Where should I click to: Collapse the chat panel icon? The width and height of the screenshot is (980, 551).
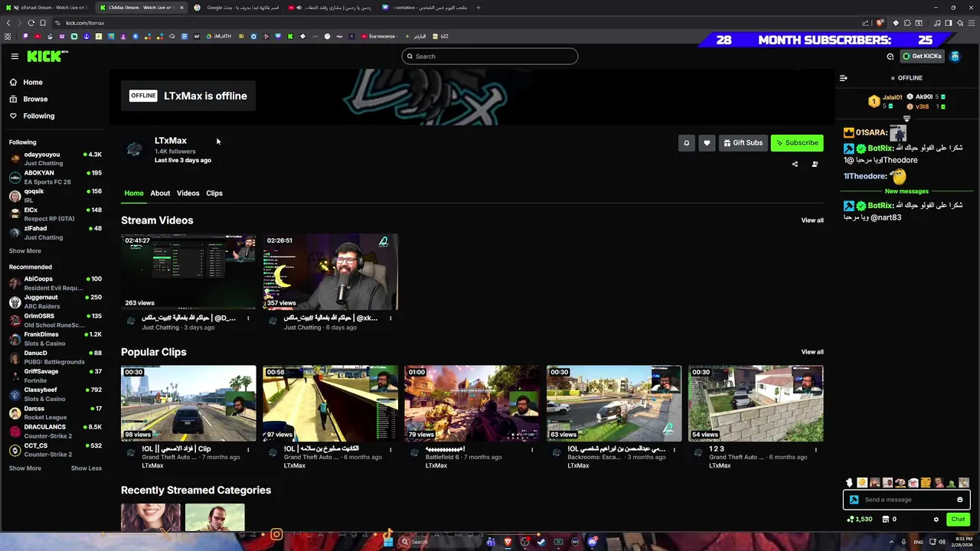coord(843,78)
